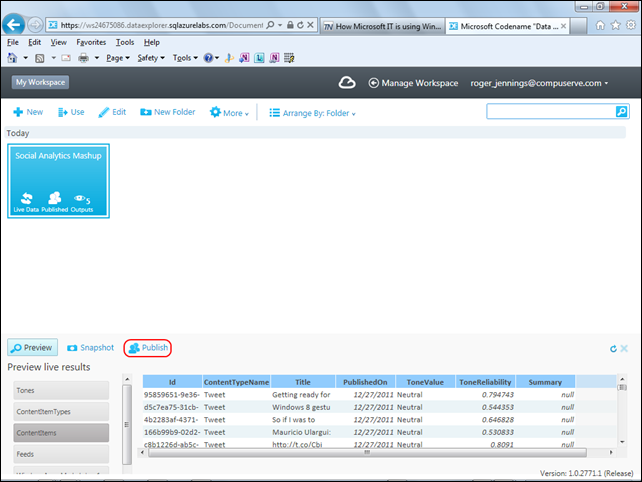Click the Live Data icon on mashup tile
This screenshot has width=642, height=482.
27,198
